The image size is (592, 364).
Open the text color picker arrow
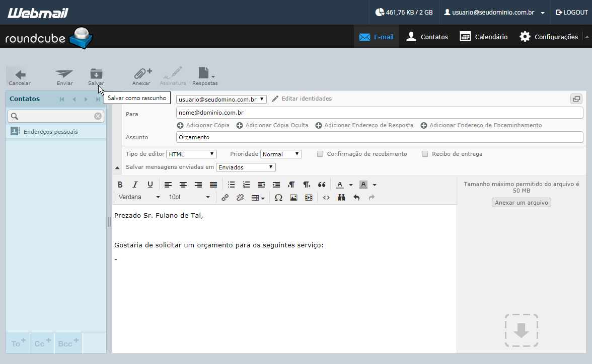(x=351, y=185)
